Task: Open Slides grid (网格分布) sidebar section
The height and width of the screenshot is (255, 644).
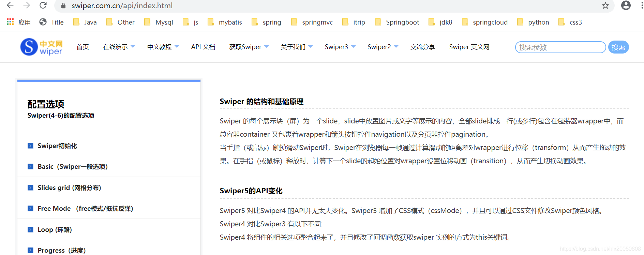Action: [109, 188]
